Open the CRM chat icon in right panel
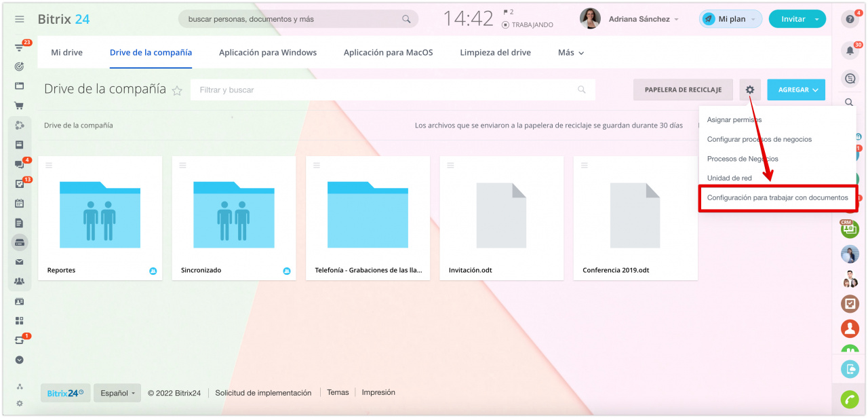 (850, 228)
